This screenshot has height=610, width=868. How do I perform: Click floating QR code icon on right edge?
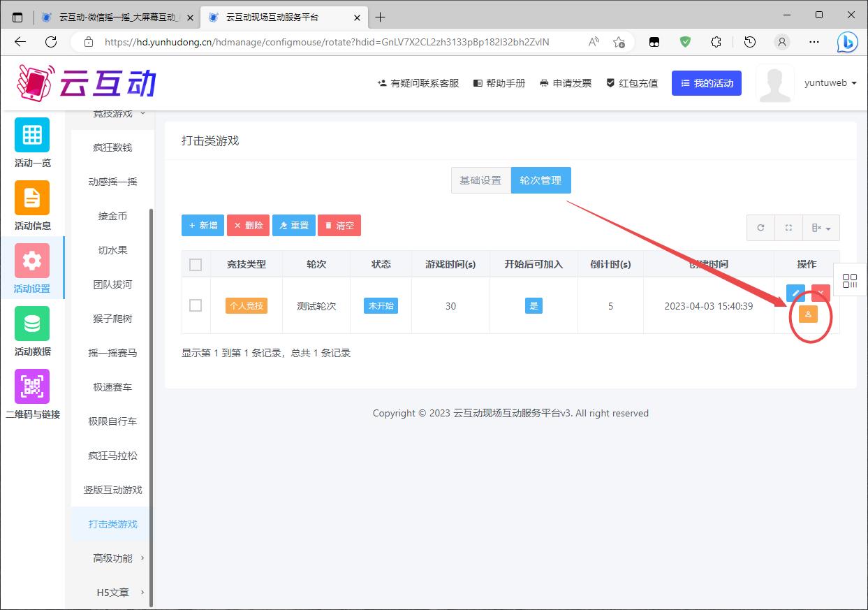pyautogui.click(x=850, y=281)
